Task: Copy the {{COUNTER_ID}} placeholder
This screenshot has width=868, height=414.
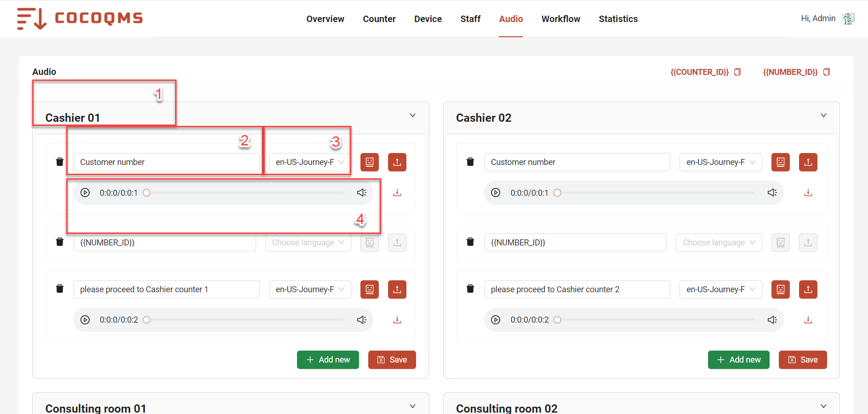Action: [737, 72]
